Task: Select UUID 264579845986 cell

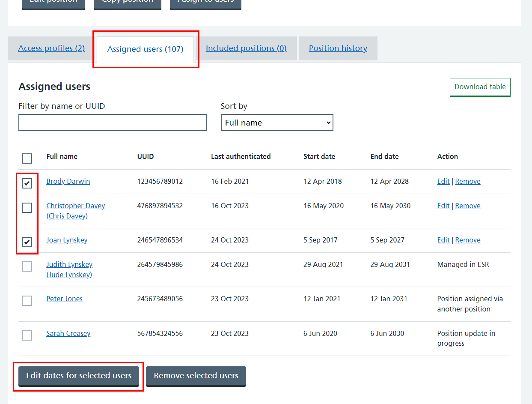Action: click(x=160, y=264)
